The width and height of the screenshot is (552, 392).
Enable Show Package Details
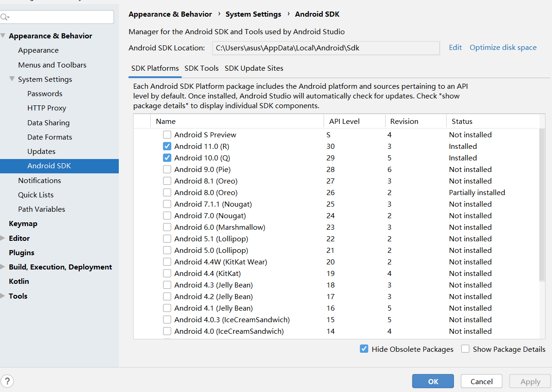point(465,349)
